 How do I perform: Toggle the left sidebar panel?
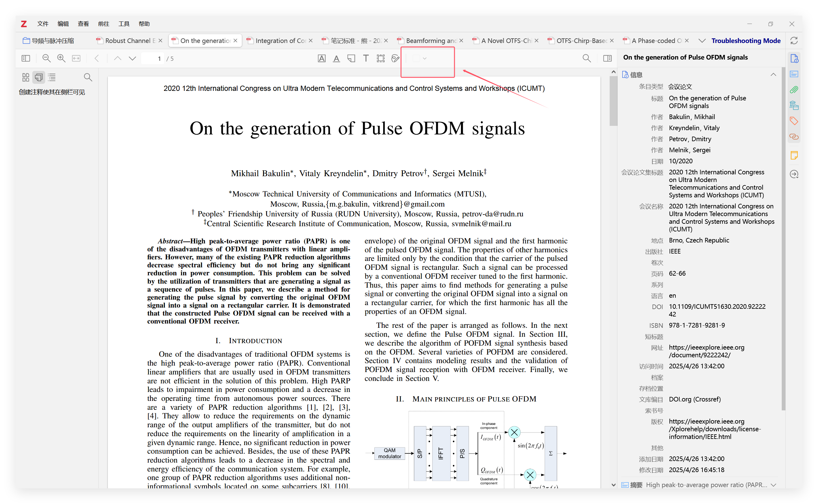pos(26,59)
